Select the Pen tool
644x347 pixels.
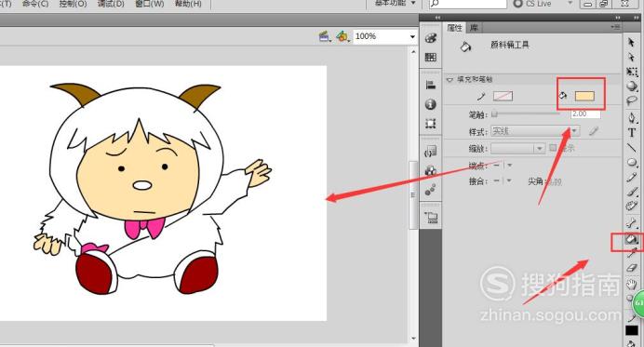(632, 118)
